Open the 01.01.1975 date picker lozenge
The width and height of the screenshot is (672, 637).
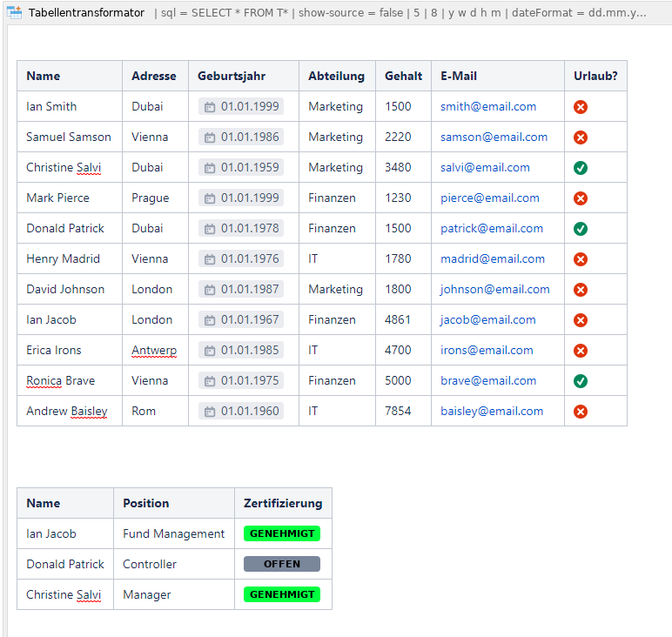tap(241, 380)
